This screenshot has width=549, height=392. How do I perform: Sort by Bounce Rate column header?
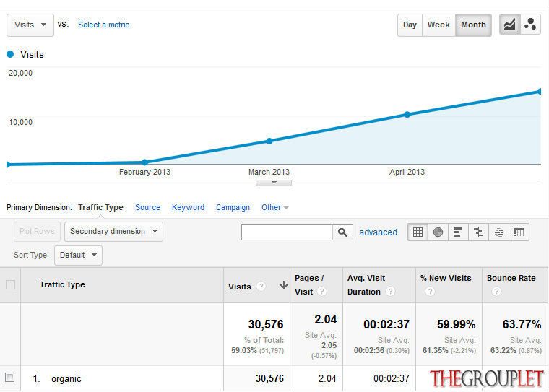tap(511, 278)
